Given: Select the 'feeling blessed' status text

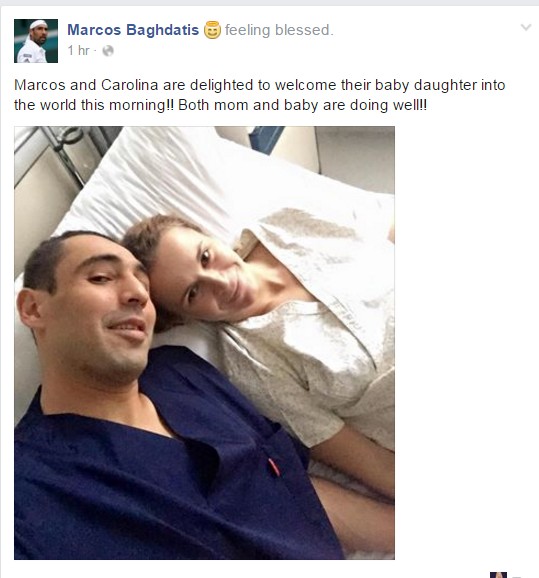Looking at the screenshot, I should coord(279,30).
